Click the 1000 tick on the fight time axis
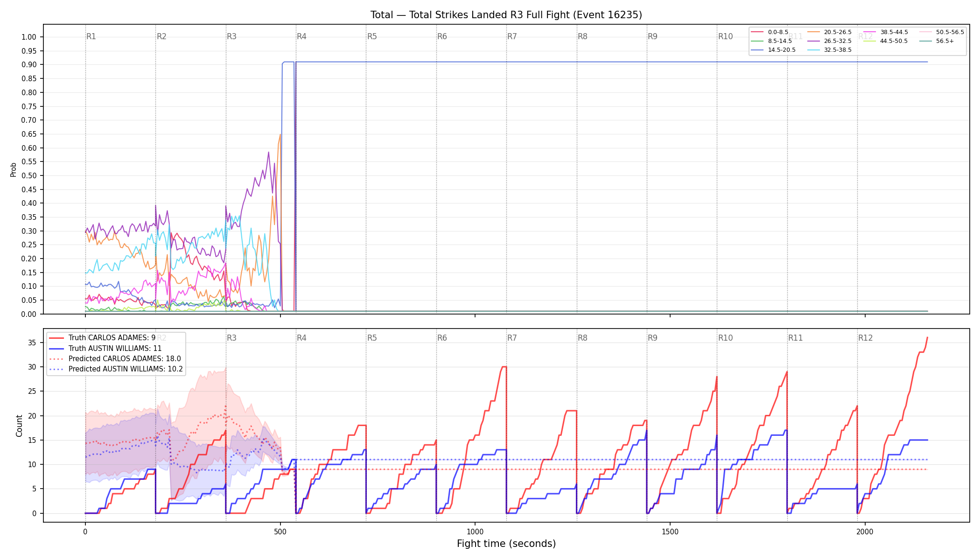 (x=475, y=532)
